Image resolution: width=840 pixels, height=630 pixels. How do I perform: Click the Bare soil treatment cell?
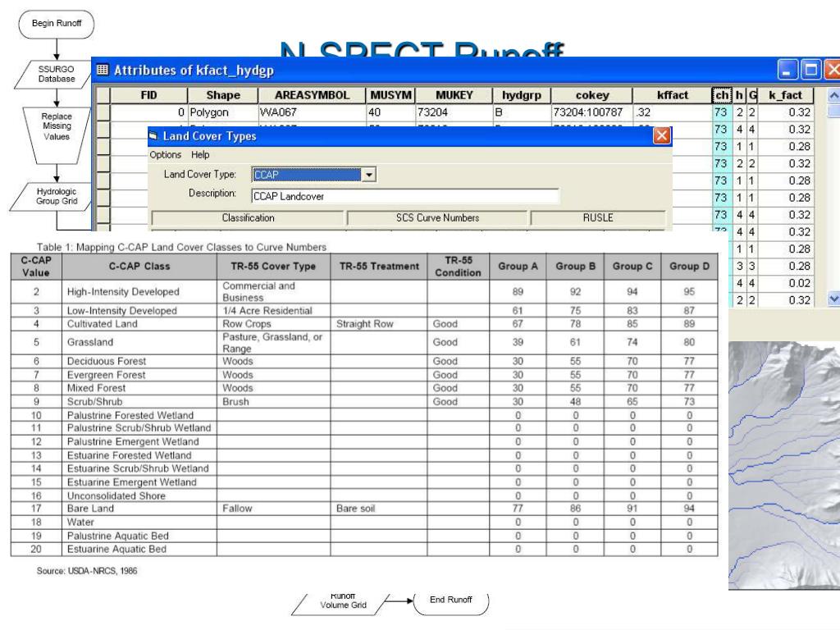click(379, 509)
